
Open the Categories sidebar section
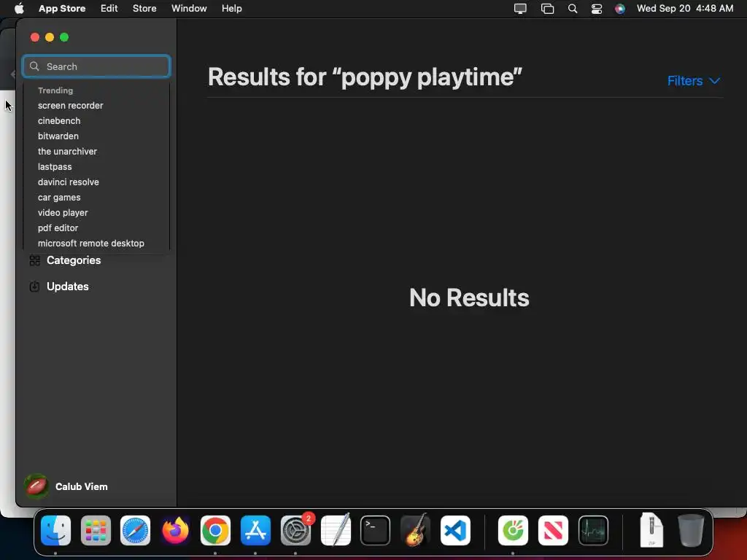point(74,260)
